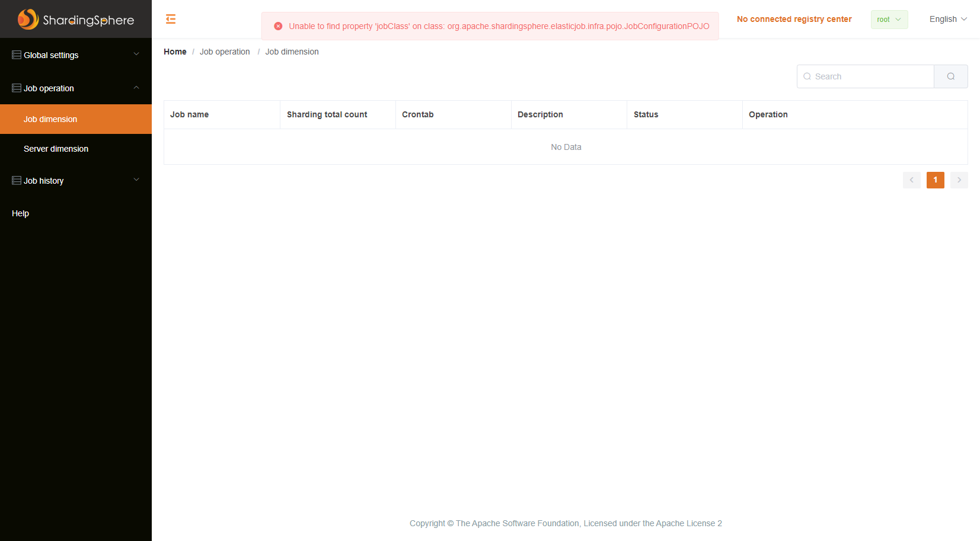Click the error icon in the alert banner
This screenshot has width=980, height=541.
pos(277,25)
